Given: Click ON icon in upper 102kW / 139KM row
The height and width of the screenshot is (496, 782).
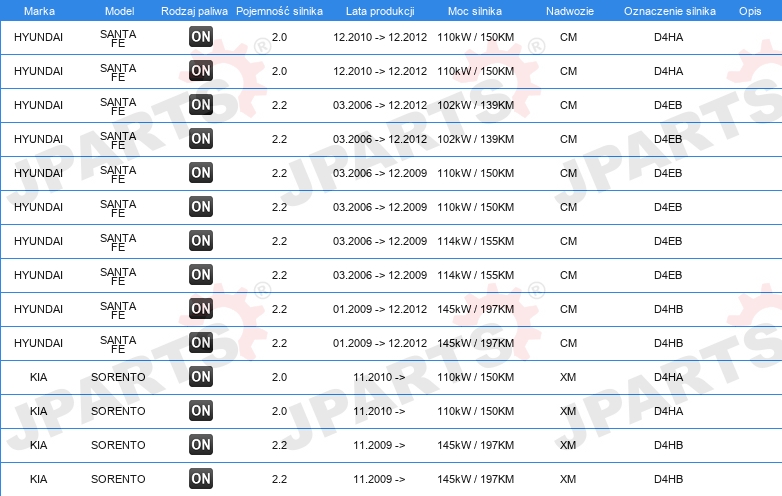Looking at the screenshot, I should click(x=201, y=104).
